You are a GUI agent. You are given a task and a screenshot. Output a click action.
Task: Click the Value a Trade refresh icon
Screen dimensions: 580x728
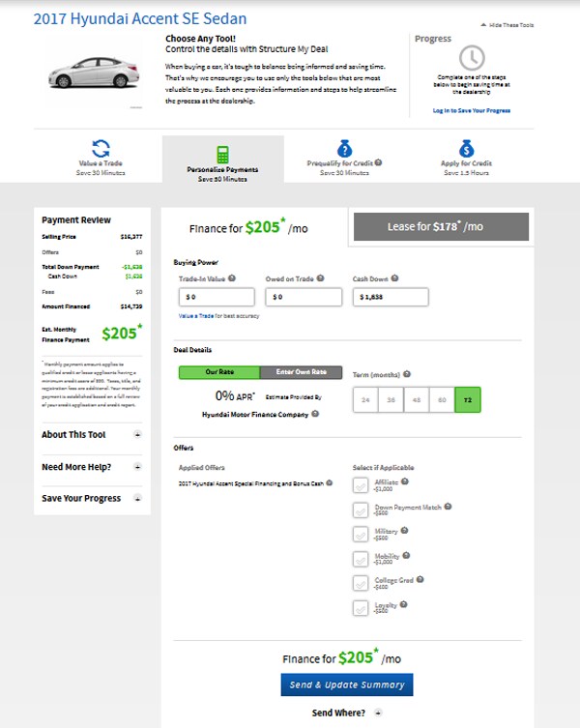point(101,149)
